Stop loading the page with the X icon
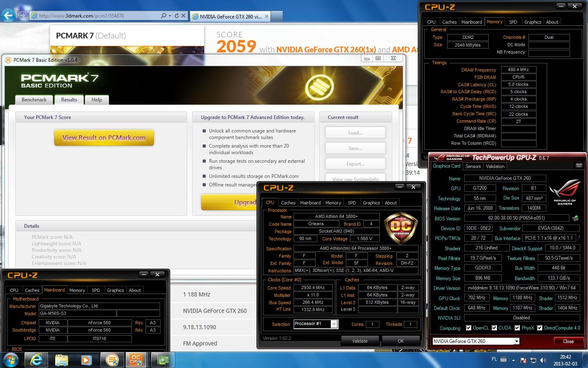The width and height of the screenshot is (588, 368). pyautogui.click(x=183, y=16)
